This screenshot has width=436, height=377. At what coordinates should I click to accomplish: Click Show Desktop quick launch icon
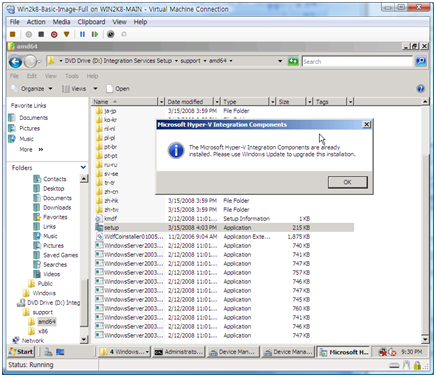click(x=60, y=352)
